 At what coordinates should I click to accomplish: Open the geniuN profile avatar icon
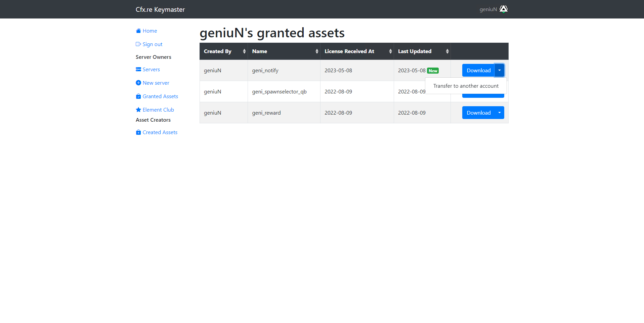point(503,9)
